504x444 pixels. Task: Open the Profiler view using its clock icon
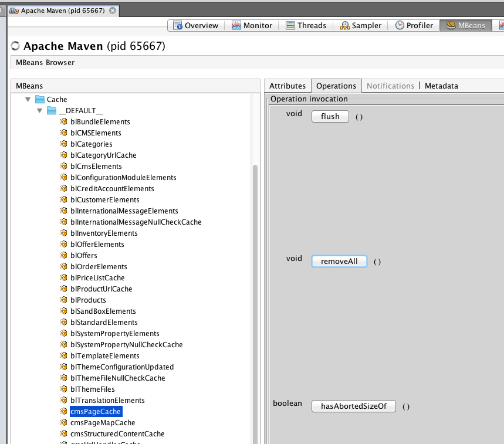click(x=400, y=25)
